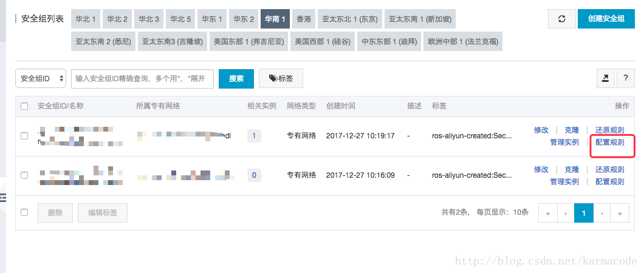Select the 华南 1 region tab
644x273 pixels.
point(275,19)
